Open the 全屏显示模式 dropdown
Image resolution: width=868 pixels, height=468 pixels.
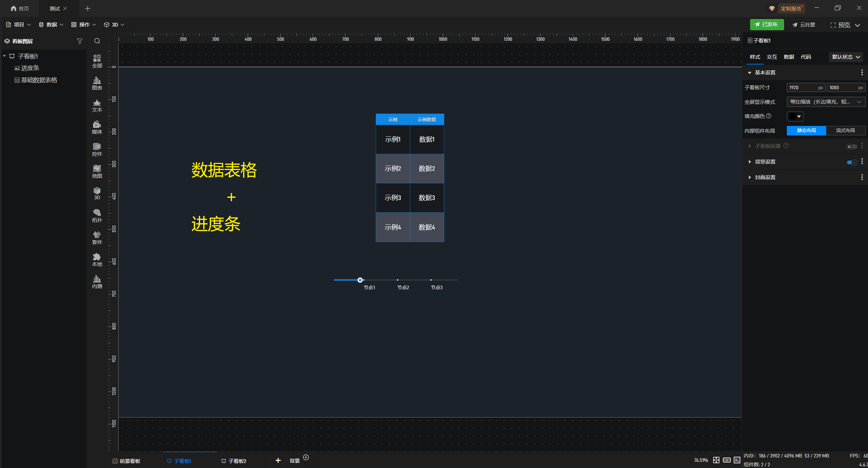(826, 102)
